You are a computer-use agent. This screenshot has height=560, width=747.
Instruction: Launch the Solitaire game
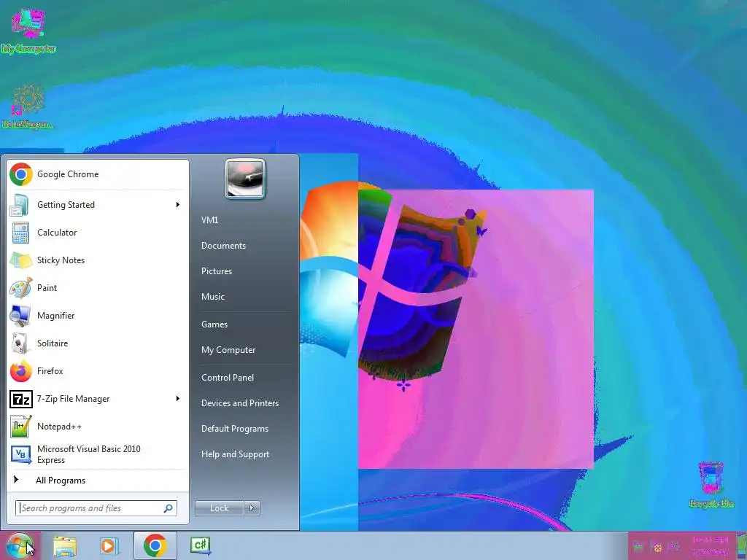(x=98, y=343)
